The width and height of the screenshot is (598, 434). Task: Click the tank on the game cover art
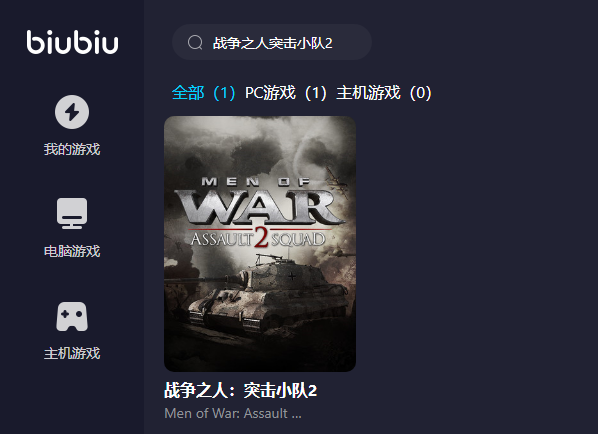267,294
